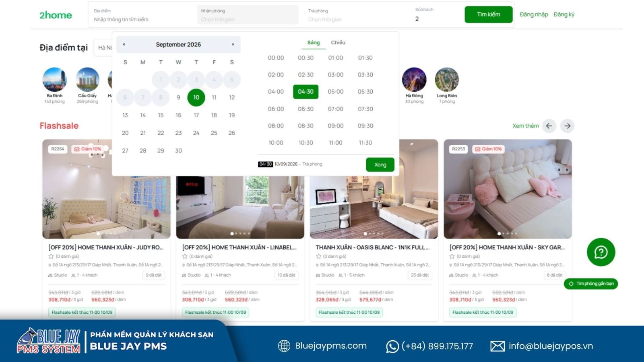644x362 pixels.
Task: Go to next month in calendar
Action: click(x=233, y=44)
